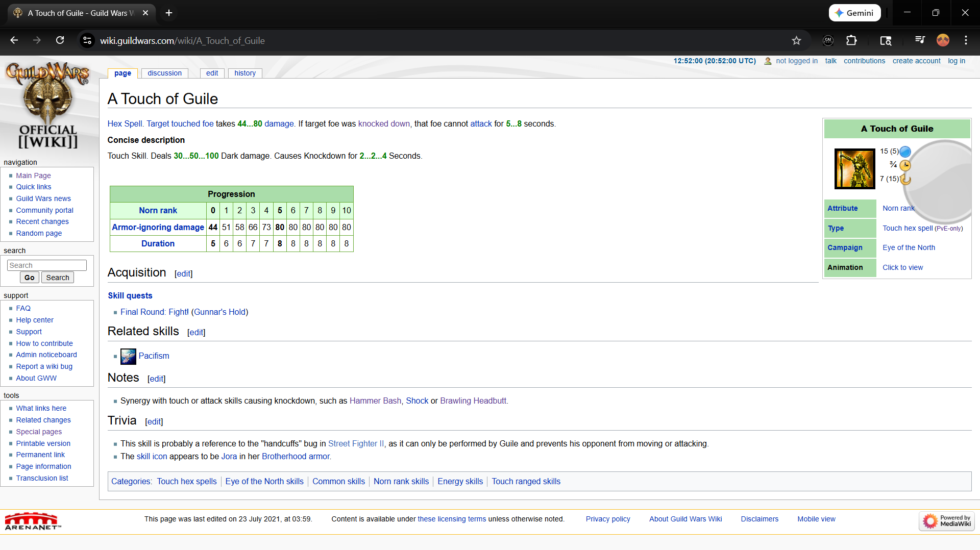This screenshot has width=980, height=550.
Task: Click the ArenaNet logo in footer
Action: click(x=33, y=521)
